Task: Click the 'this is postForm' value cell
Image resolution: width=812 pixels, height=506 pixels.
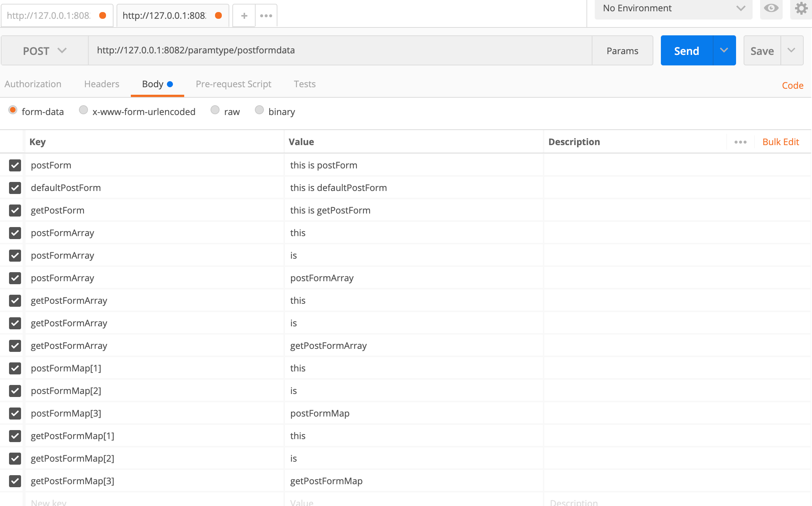Action: coord(414,165)
